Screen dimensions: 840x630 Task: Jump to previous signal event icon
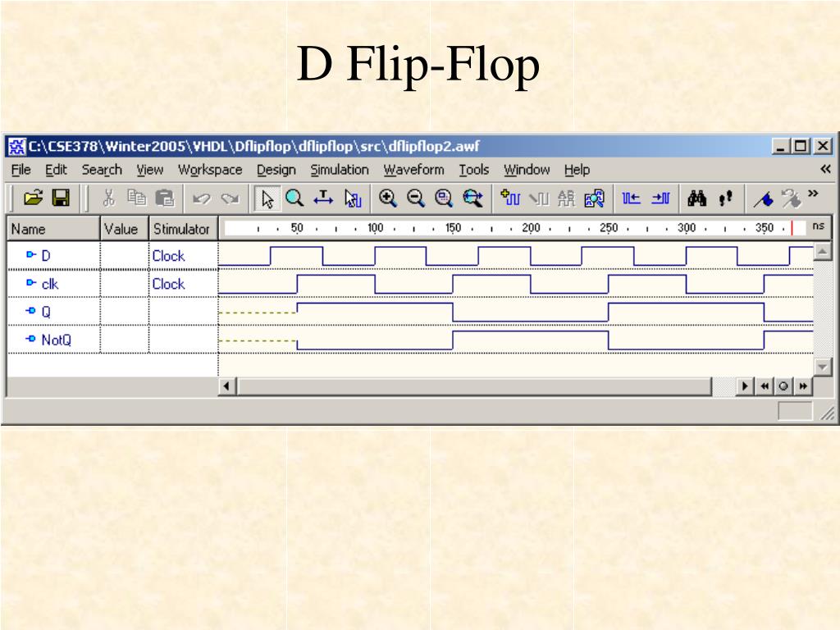(631, 199)
